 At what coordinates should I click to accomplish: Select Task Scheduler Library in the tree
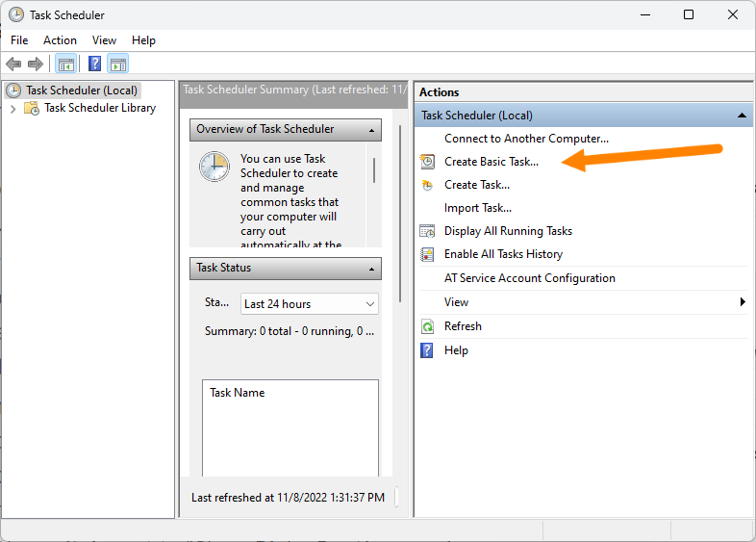point(100,108)
